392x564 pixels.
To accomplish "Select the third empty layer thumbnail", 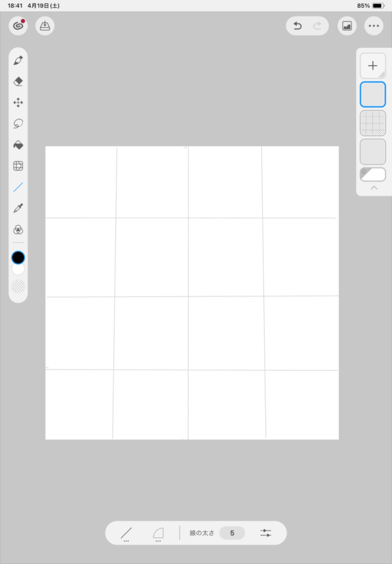I will pos(373,152).
